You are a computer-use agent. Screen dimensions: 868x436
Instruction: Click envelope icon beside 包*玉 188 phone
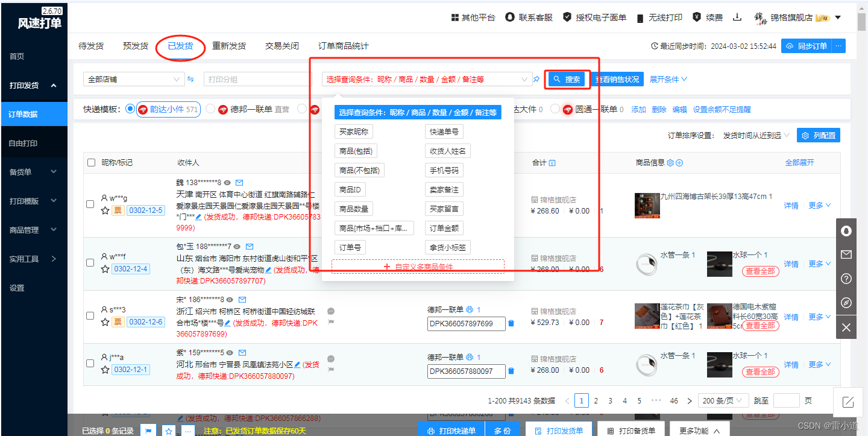(250, 247)
